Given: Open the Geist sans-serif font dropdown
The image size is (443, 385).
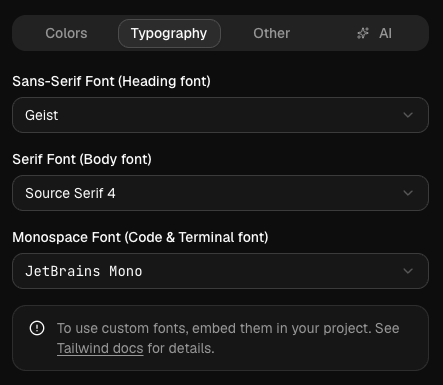Looking at the screenshot, I should pos(220,115).
